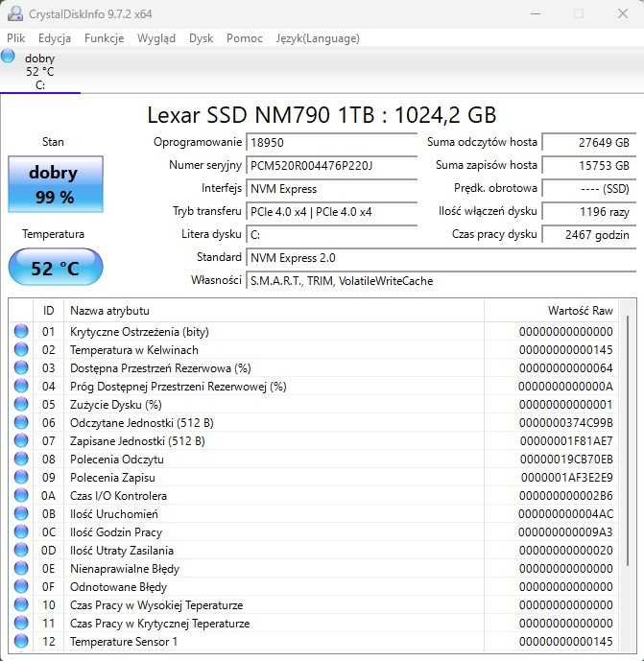This screenshot has height=661, width=644.
Task: Click the Wartość Raw column header
Action: pos(551,311)
